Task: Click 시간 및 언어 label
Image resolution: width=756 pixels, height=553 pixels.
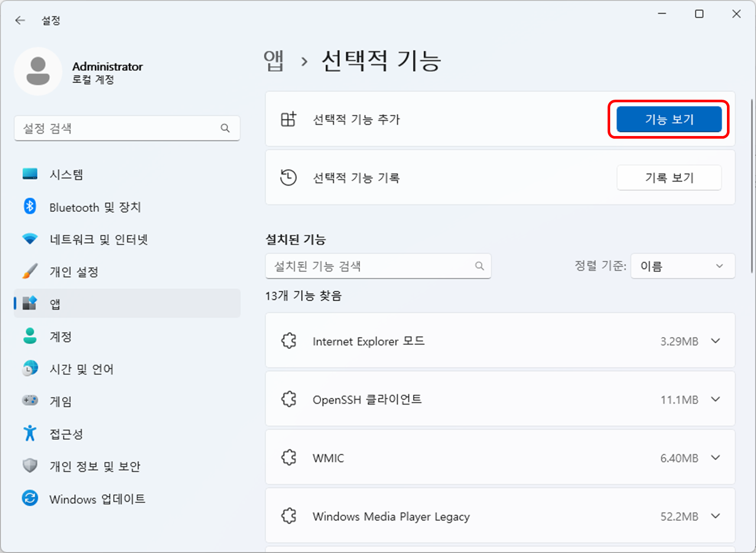Action: 81,369
